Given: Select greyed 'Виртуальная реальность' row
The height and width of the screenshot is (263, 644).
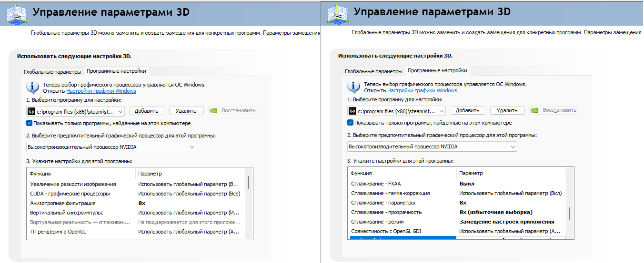Looking at the screenshot, I should click(136, 222).
